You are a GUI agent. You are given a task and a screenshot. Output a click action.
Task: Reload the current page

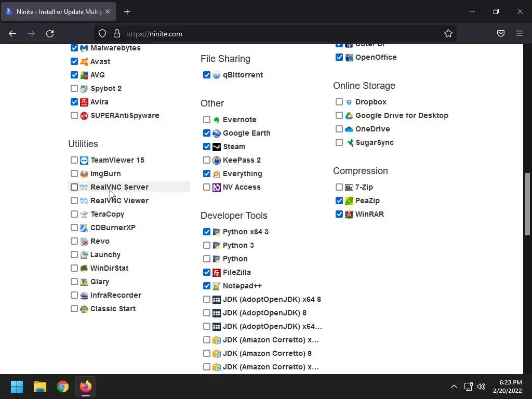(50, 34)
